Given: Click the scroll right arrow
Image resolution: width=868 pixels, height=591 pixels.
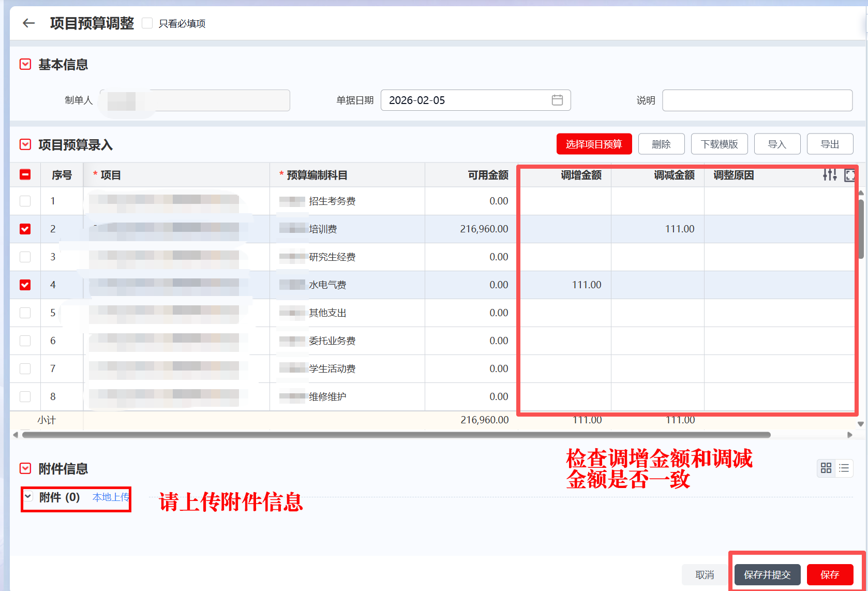Looking at the screenshot, I should point(849,435).
